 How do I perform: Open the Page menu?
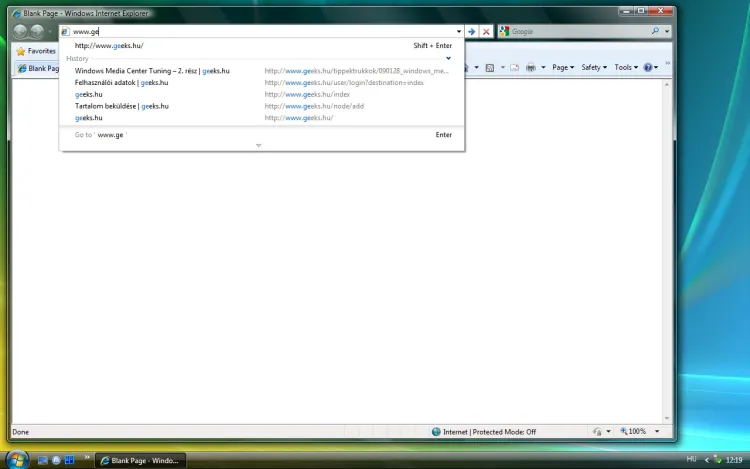pos(563,68)
